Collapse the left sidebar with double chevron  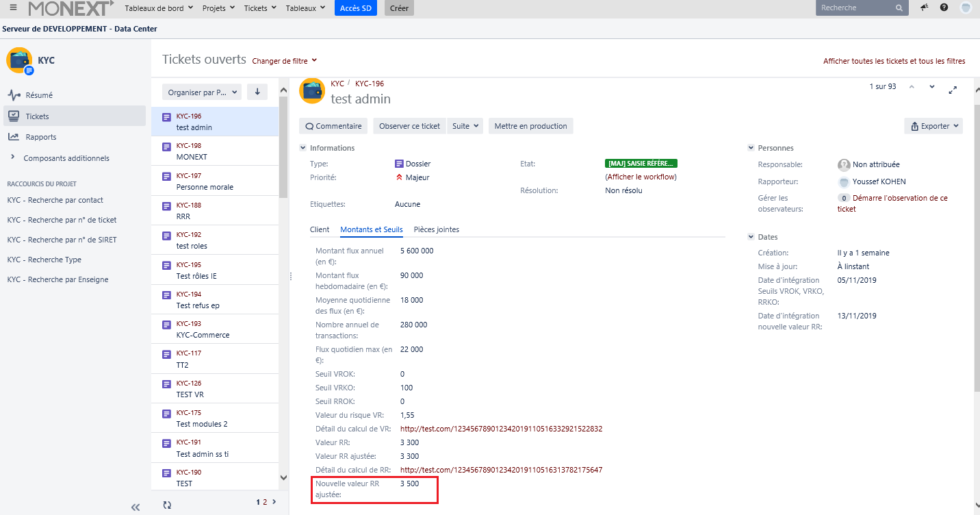pos(136,507)
